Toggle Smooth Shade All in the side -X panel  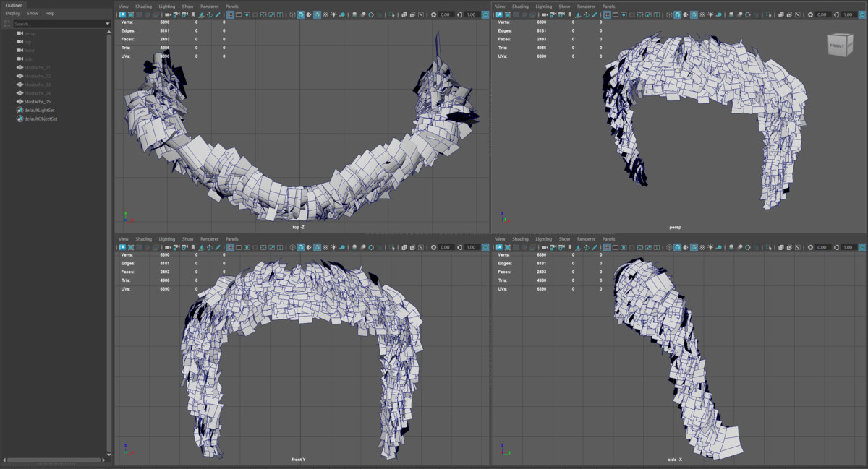point(677,247)
